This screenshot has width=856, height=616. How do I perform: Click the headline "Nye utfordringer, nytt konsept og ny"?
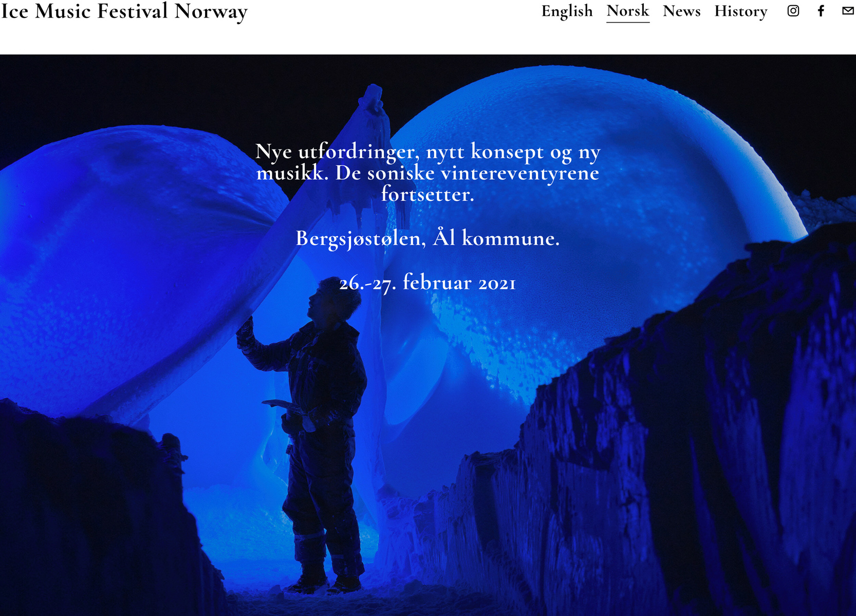pos(427,152)
